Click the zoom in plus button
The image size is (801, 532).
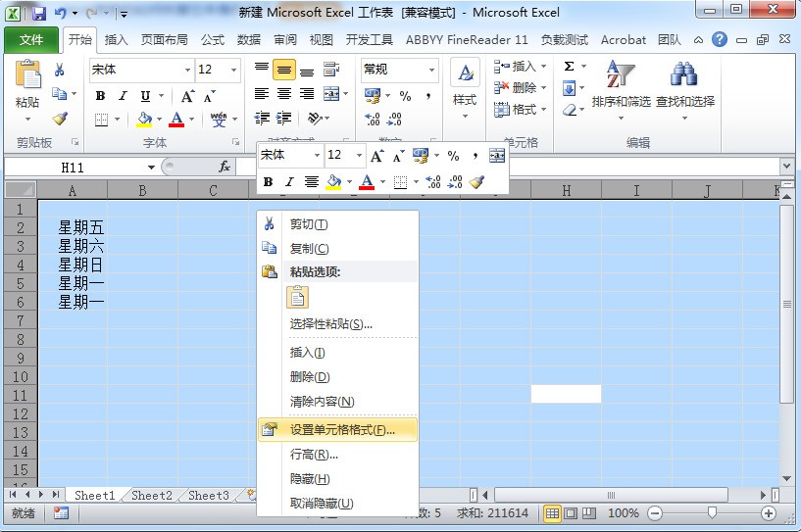click(769, 513)
